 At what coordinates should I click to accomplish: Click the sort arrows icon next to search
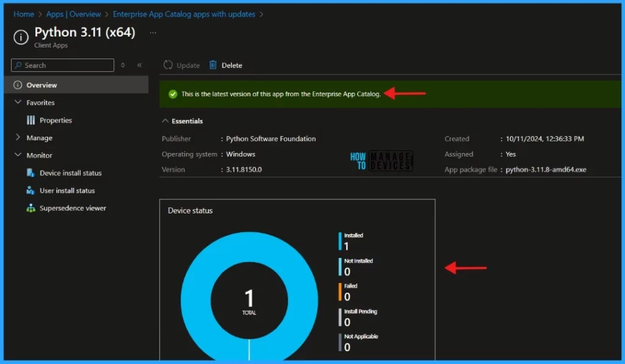(x=123, y=65)
